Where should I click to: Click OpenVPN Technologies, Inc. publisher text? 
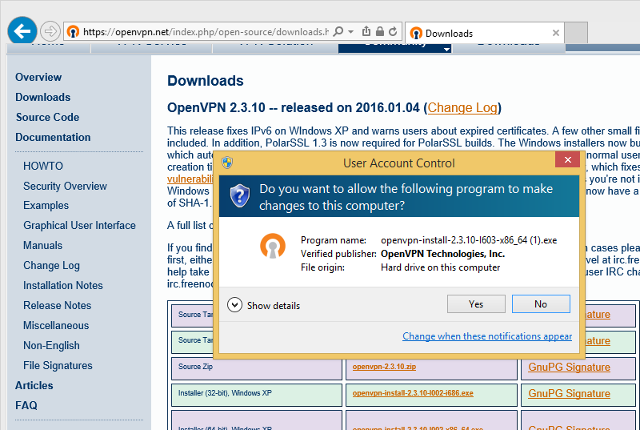point(442,254)
